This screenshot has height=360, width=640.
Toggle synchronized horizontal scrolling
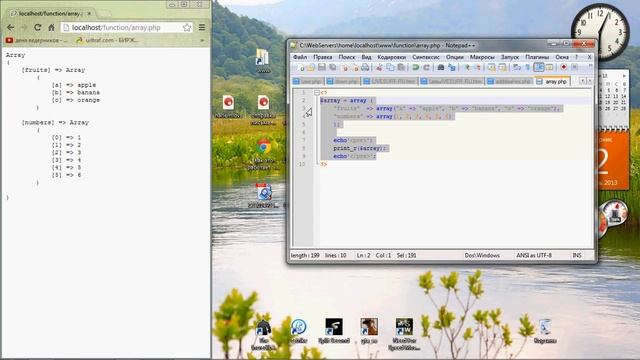click(502, 67)
